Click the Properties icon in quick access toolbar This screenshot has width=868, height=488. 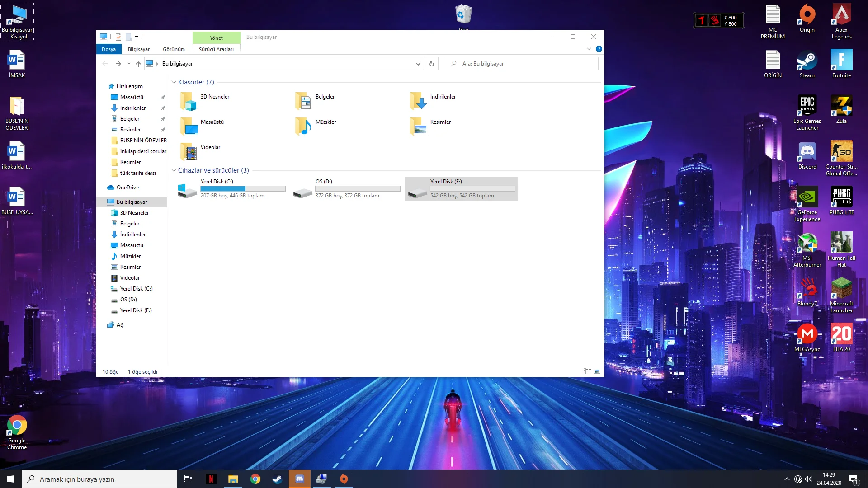(x=118, y=37)
